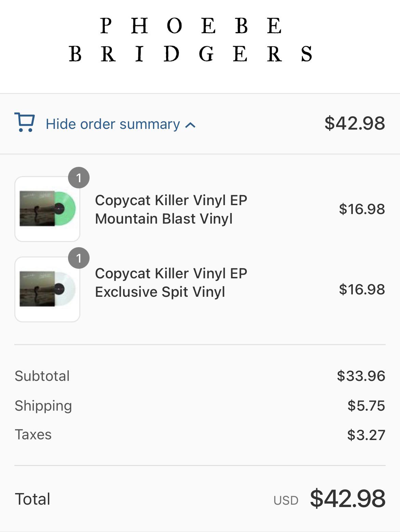Click quantity badge on the Mountain Blast vinyl

coord(79,178)
